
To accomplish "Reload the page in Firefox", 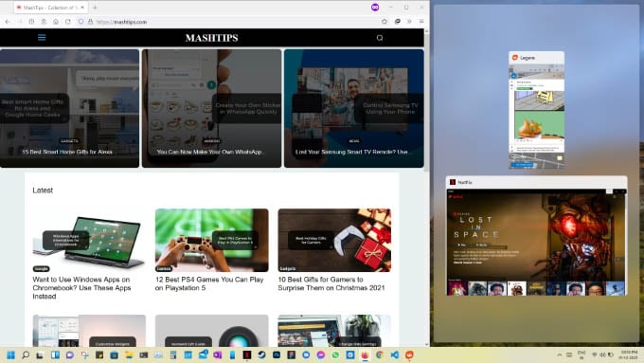I will 68,22.
